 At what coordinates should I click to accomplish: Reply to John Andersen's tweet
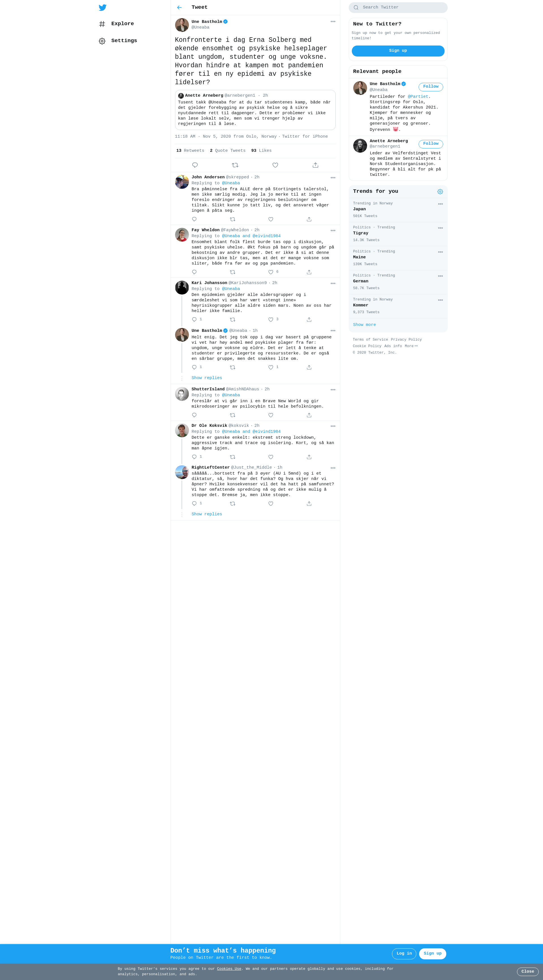tap(195, 219)
